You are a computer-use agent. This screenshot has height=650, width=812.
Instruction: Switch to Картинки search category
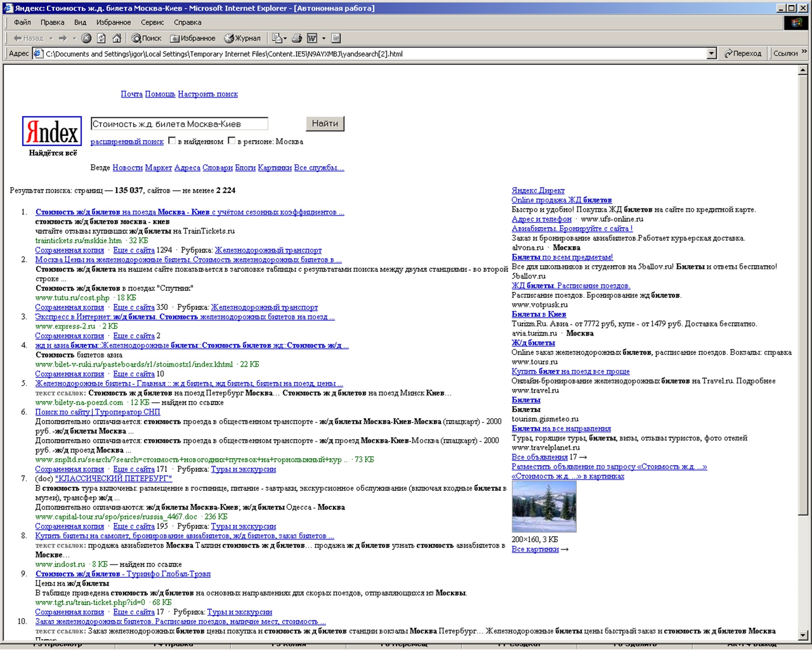tap(275, 168)
